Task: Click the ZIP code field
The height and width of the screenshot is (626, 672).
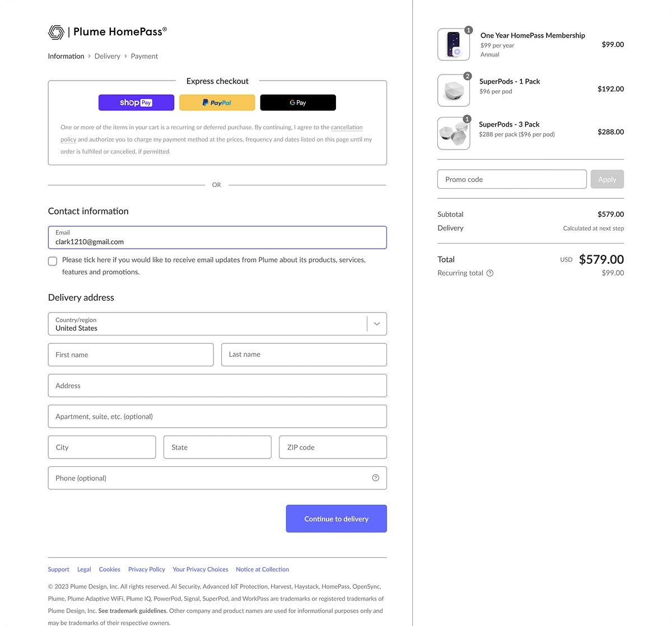Action: tap(333, 447)
